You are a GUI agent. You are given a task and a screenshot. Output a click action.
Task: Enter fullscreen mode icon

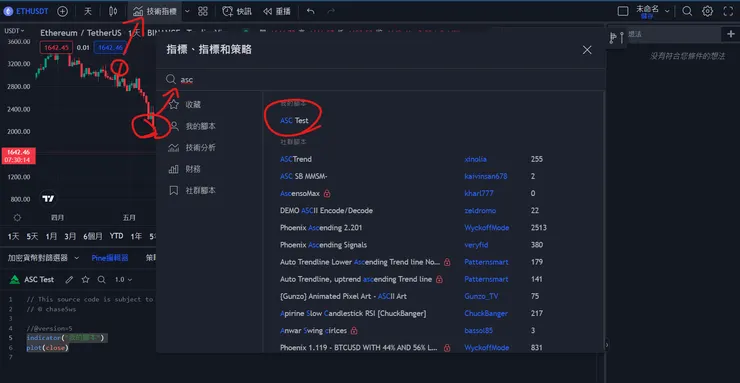(728, 11)
